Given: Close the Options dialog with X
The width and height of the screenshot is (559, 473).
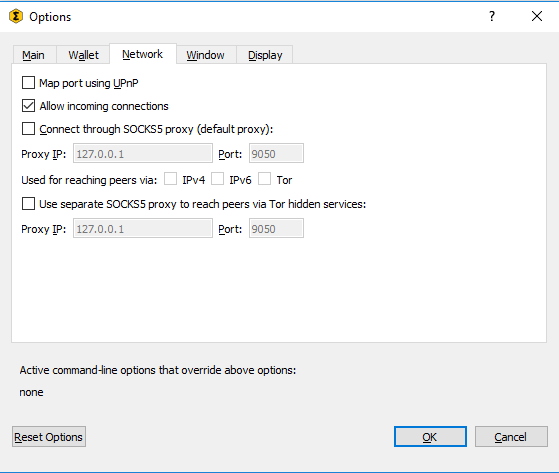Looking at the screenshot, I should [x=537, y=16].
